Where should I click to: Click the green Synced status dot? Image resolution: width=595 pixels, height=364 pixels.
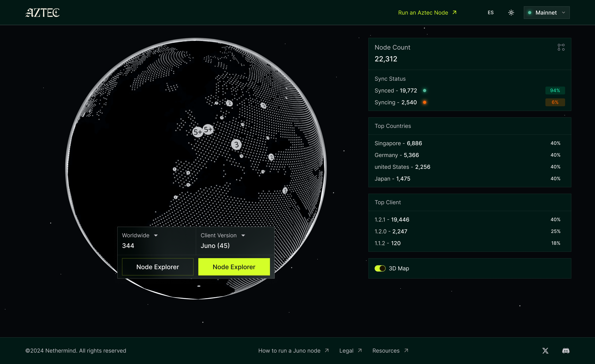pos(425,91)
